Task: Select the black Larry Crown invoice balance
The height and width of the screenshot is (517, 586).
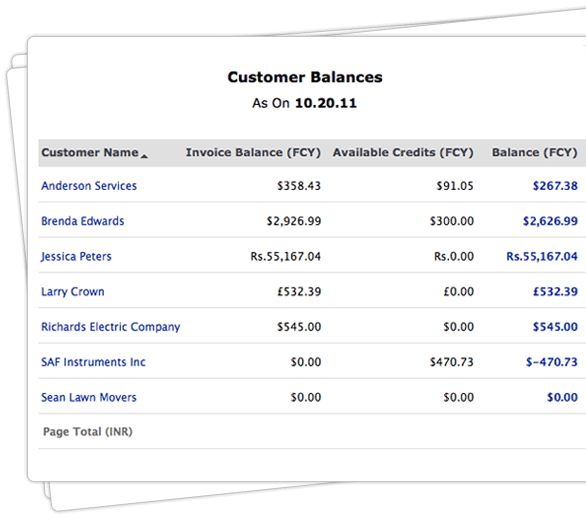Action: coord(299,292)
